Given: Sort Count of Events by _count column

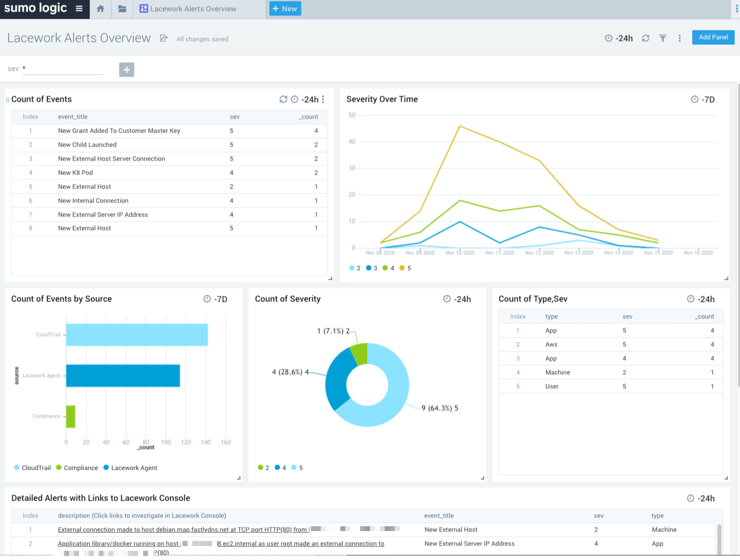Looking at the screenshot, I should (x=308, y=117).
